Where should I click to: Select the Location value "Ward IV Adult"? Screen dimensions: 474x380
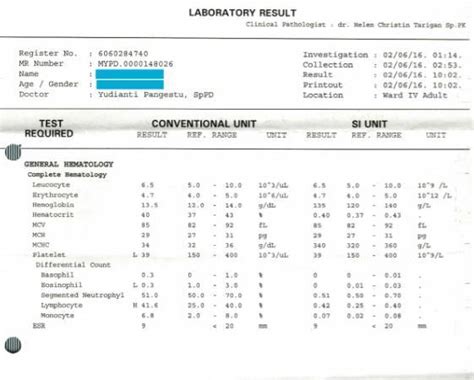(415, 95)
